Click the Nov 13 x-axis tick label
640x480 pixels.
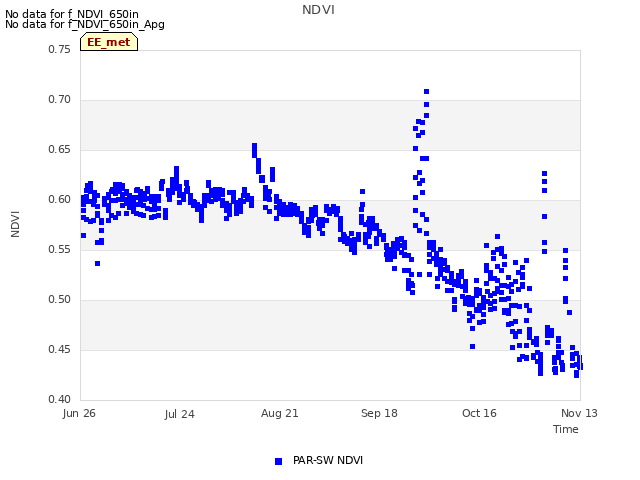pyautogui.click(x=579, y=413)
